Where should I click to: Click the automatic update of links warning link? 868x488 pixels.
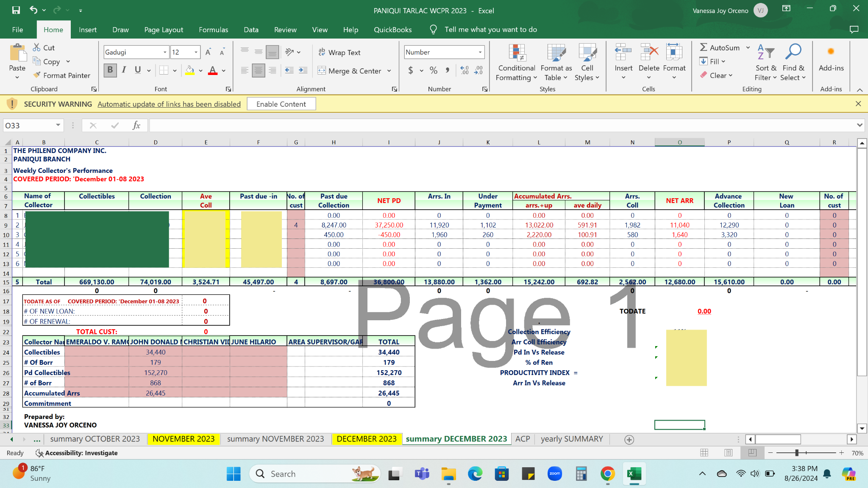click(169, 104)
